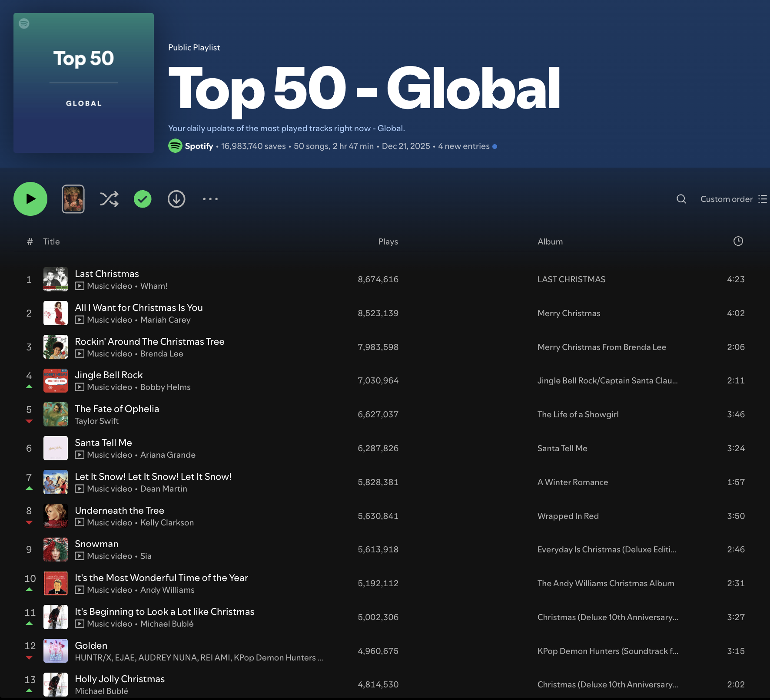770x700 pixels.
Task: Select The Fate of Ophelia track
Action: pyautogui.click(x=117, y=409)
